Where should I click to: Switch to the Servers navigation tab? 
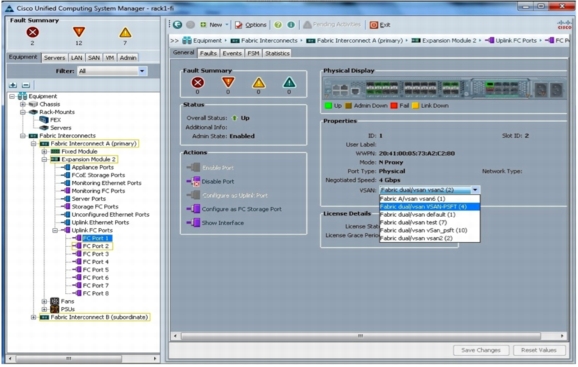click(x=54, y=58)
